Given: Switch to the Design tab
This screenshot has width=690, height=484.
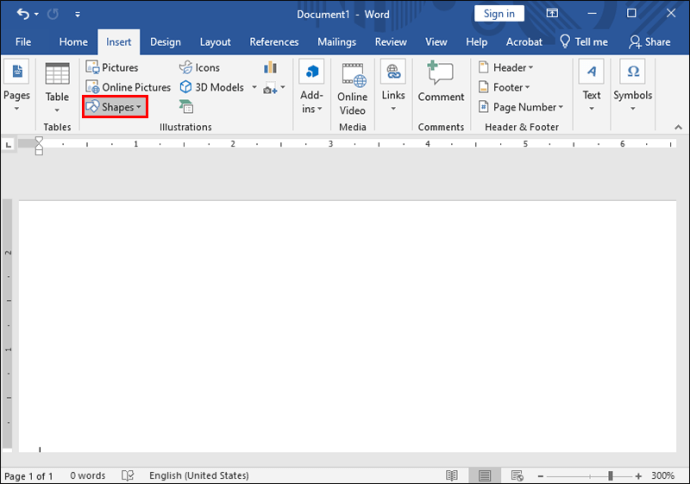Looking at the screenshot, I should (165, 42).
